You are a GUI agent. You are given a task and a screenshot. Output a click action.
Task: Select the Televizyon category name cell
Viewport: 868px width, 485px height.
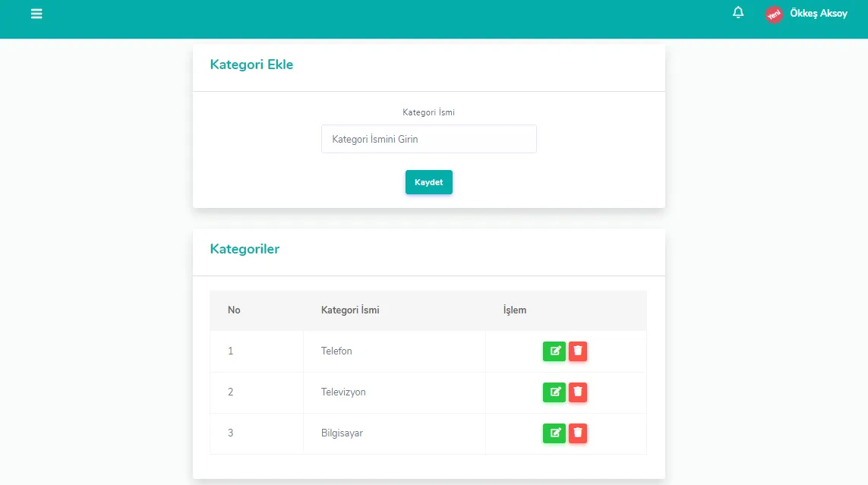(394, 392)
